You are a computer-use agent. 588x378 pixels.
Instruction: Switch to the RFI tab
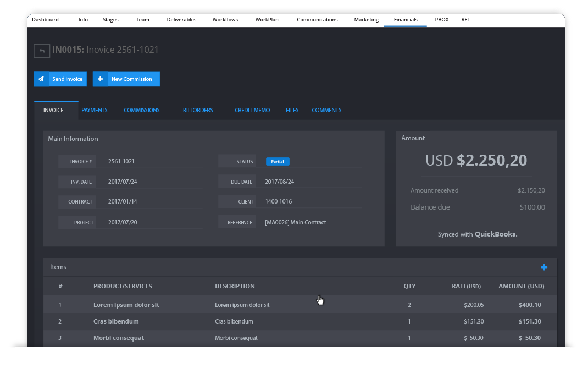tap(465, 19)
